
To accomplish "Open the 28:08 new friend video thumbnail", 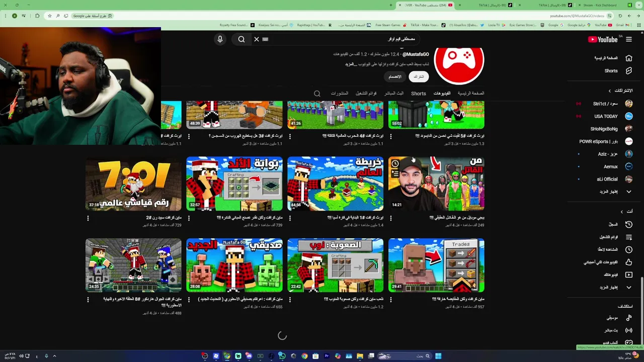I will coord(234,265).
